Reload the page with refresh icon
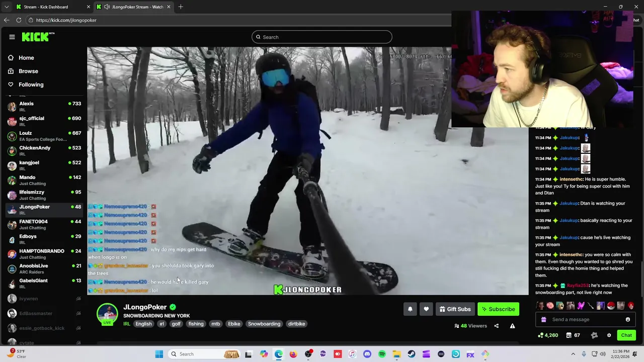The image size is (644, 362). coord(19,20)
